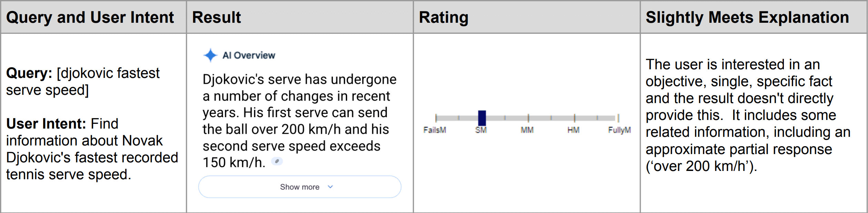This screenshot has height=213, width=868.
Task: Click the AI Overview sparkle icon
Action: [210, 55]
